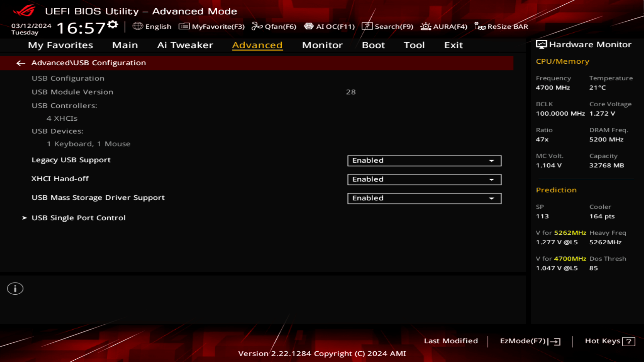The height and width of the screenshot is (362, 644).
Task: Select the Advanced menu tab
Action: coord(257,45)
